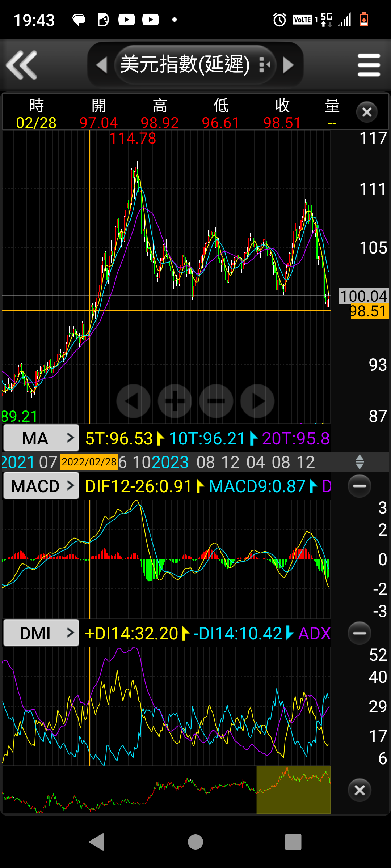Screen dimensions: 391x868
Task: Tap the highlighted overview range window
Action: pos(293,790)
